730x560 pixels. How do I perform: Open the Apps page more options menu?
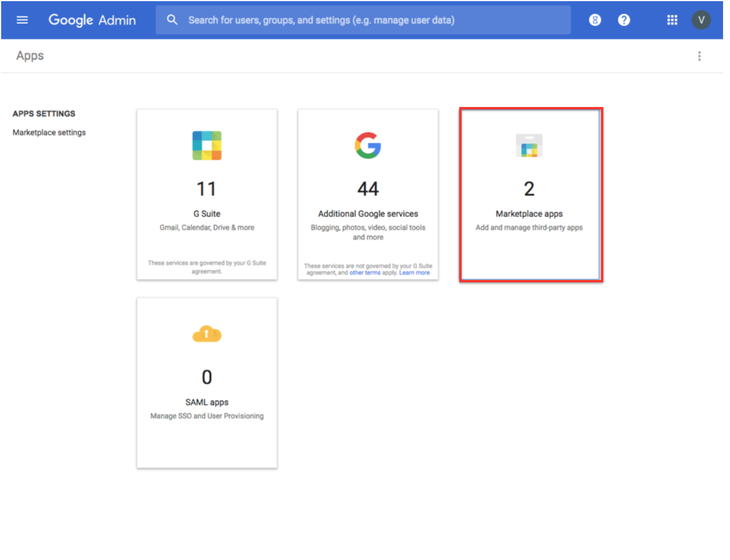point(699,56)
